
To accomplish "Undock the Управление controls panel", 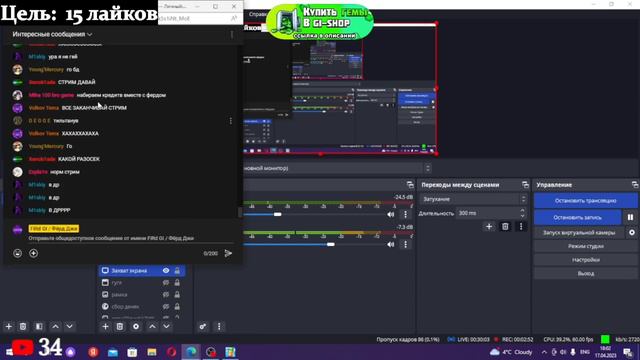I will tap(635, 185).
